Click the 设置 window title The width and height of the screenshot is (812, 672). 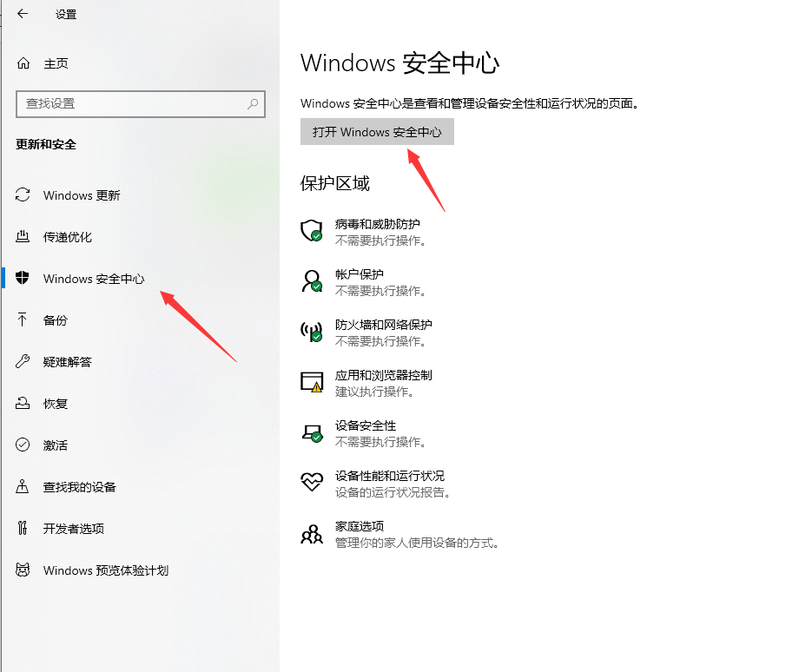pyautogui.click(x=66, y=15)
